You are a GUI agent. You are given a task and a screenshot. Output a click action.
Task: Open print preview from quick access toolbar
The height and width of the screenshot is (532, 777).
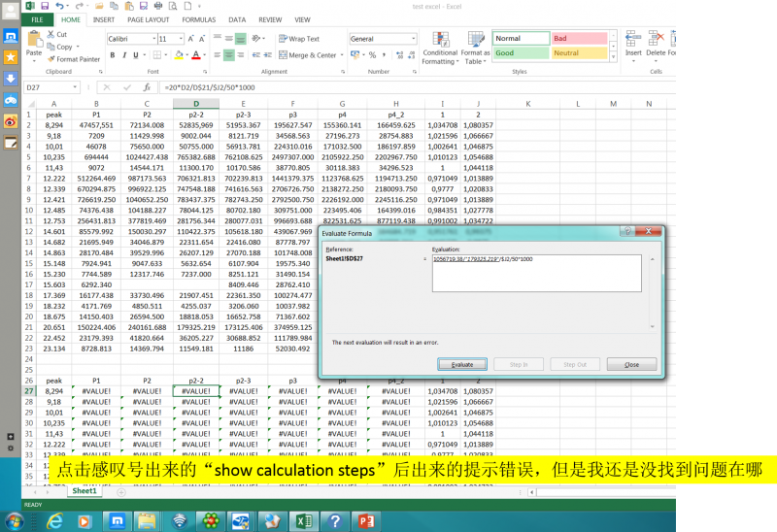click(173, 6)
